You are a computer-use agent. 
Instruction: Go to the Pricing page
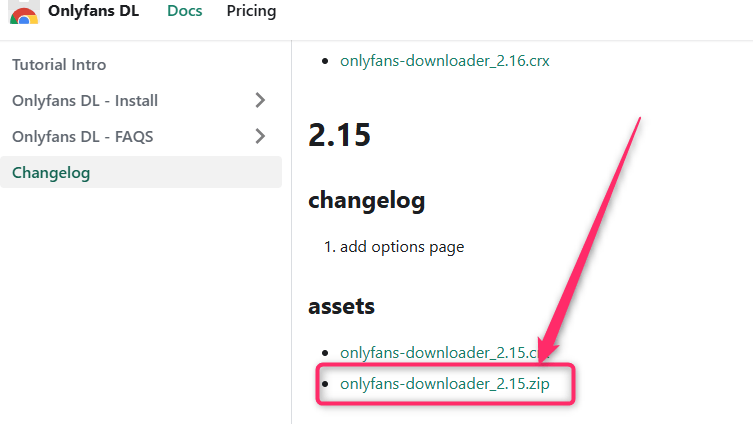[251, 12]
